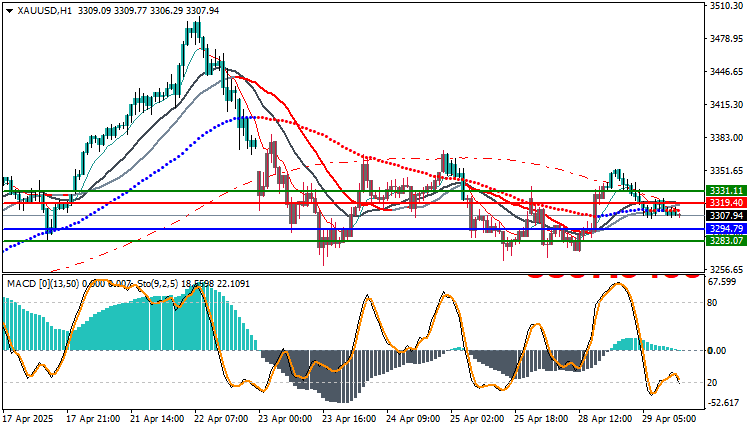Viewport: 750px width, 430px height.
Task: Click the 80 level on the oscillator scale
Action: coord(712,303)
